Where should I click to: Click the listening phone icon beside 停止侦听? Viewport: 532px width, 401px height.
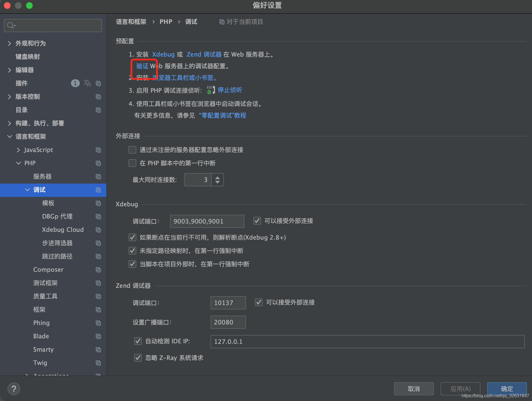(x=210, y=90)
